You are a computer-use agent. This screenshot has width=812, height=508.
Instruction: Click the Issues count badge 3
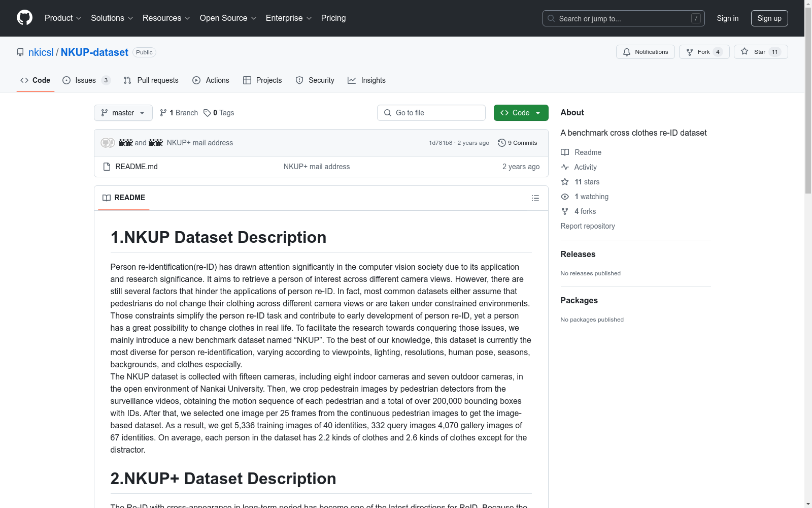[x=106, y=80]
